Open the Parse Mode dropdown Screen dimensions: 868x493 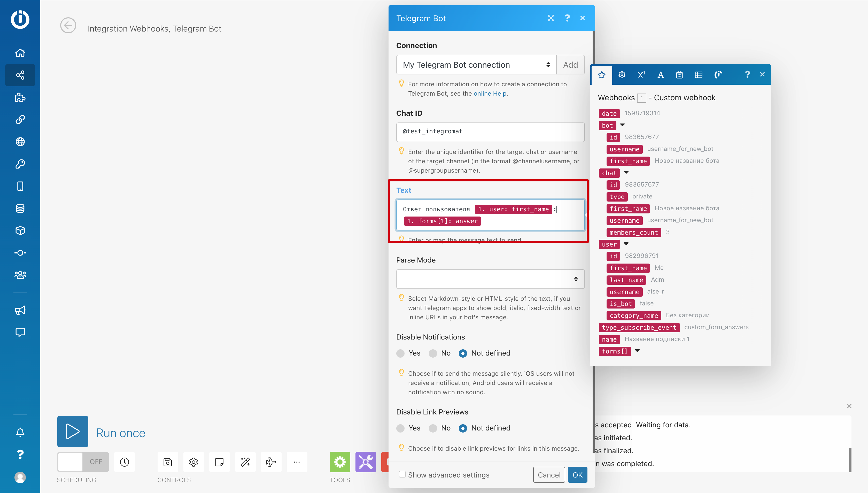pos(490,279)
